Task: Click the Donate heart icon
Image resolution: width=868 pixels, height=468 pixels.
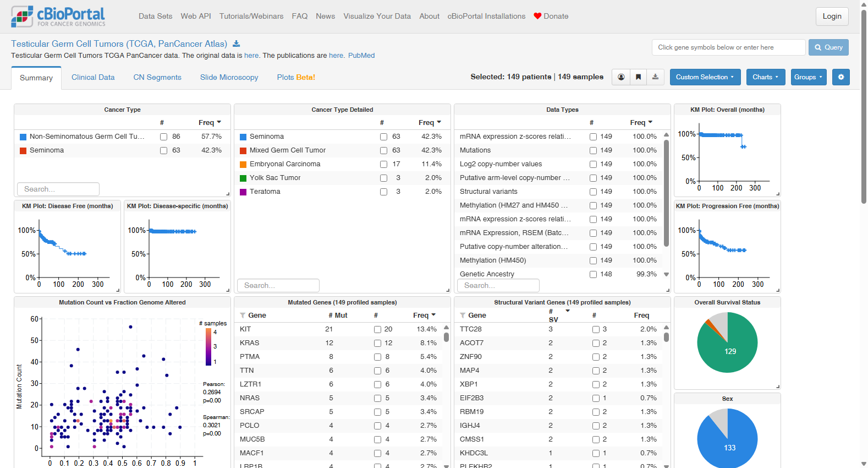Action: pos(537,16)
